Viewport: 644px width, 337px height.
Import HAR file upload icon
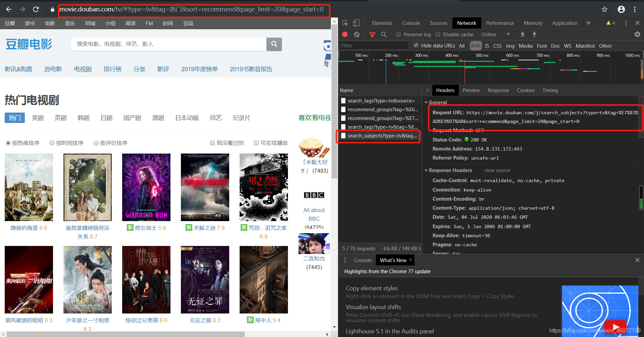pos(523,34)
